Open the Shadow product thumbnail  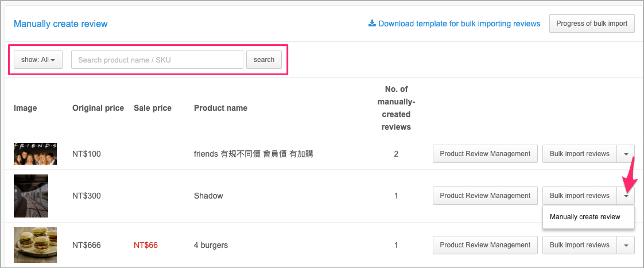(x=31, y=196)
